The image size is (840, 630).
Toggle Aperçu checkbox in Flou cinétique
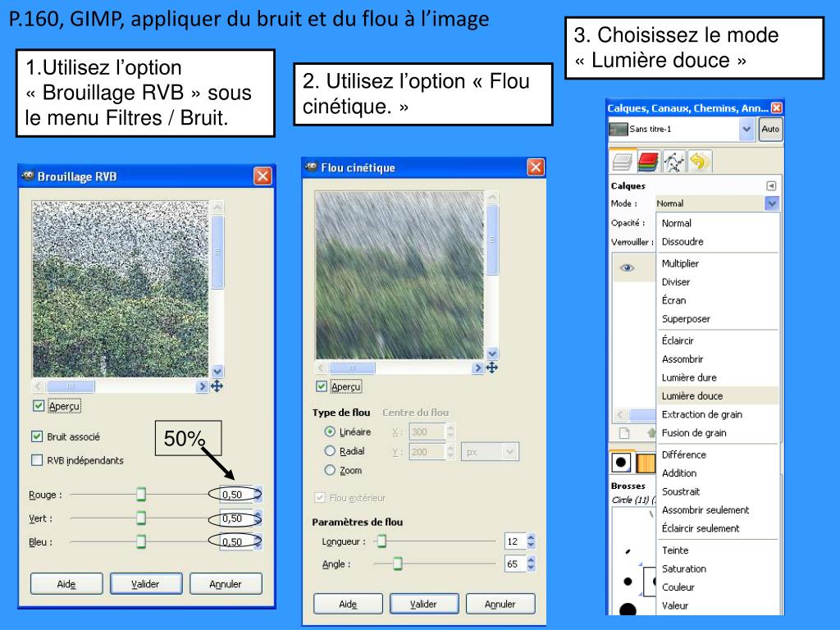click(322, 386)
